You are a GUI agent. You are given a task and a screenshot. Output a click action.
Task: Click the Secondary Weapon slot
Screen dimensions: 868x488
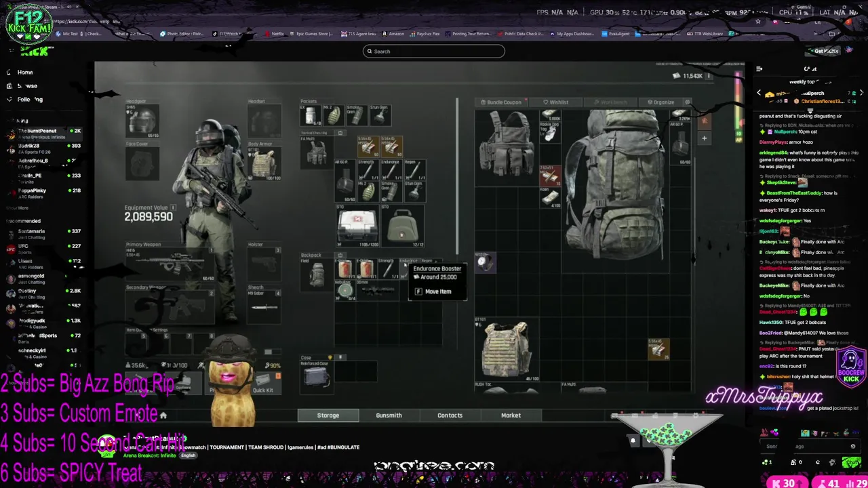[x=170, y=307]
